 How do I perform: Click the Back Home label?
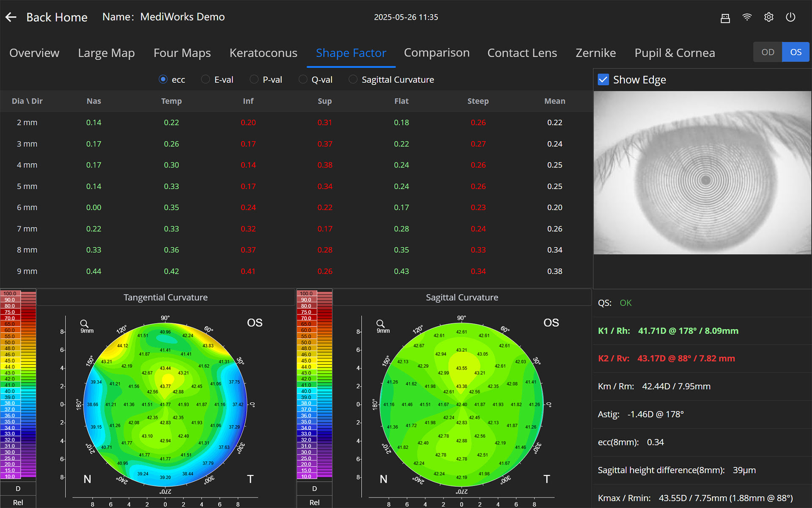pos(57,17)
